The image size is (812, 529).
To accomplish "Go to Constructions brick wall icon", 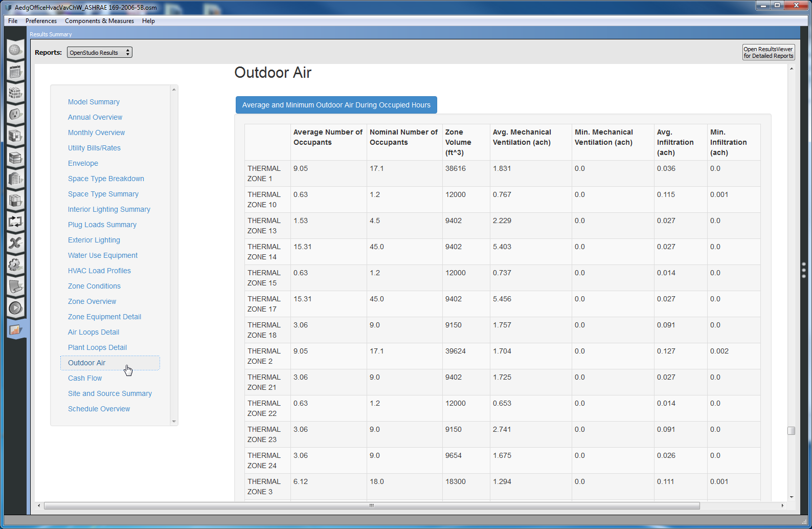I will coord(15,93).
